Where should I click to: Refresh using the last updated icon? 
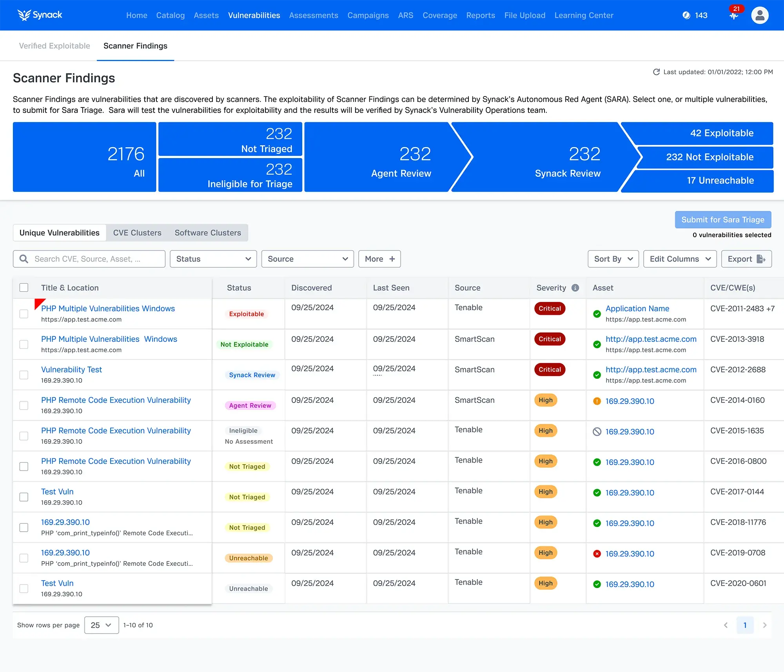656,72
